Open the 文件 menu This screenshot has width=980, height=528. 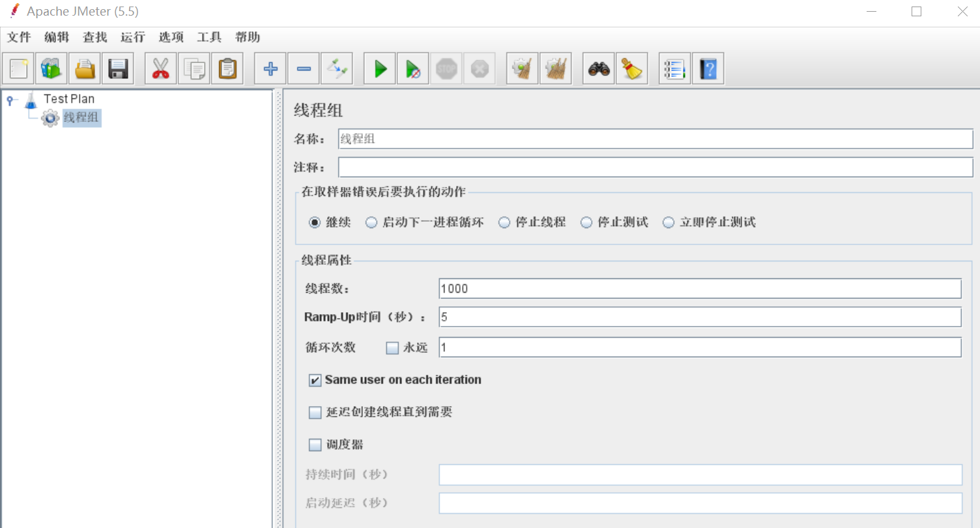point(19,37)
